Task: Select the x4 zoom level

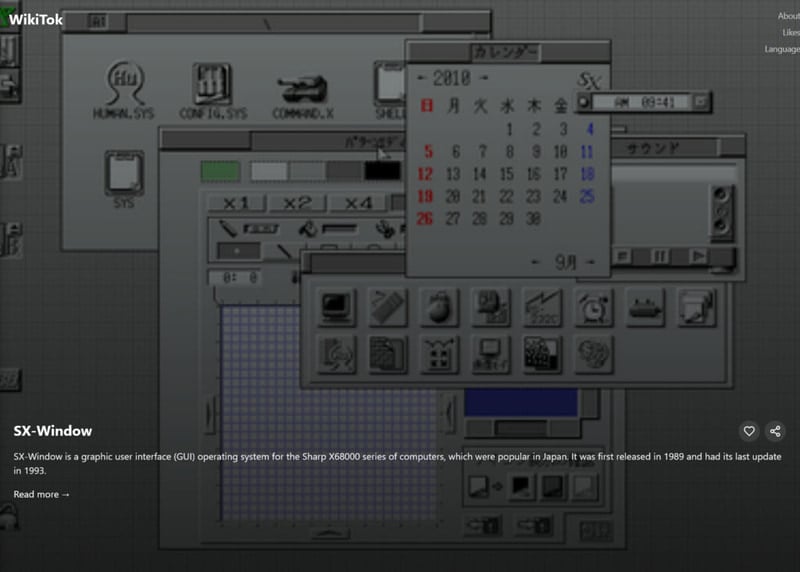Action: [x=359, y=203]
